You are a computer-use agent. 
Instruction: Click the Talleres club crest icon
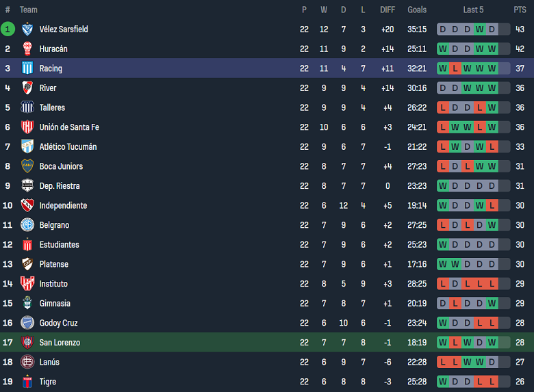point(27,107)
